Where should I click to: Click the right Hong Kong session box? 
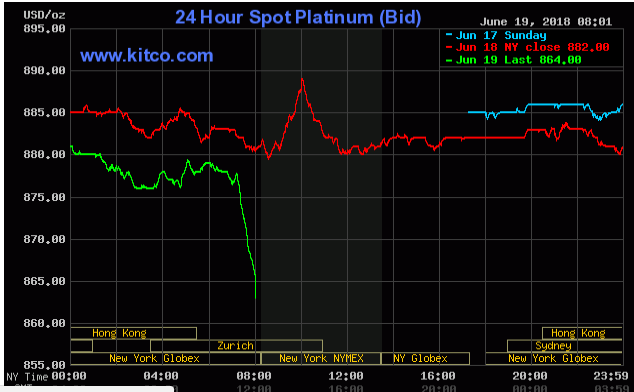click(x=582, y=333)
